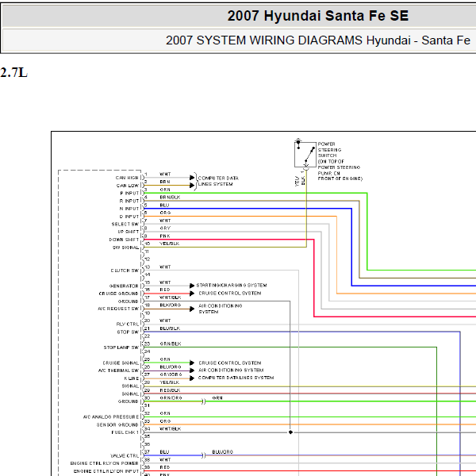Click the 'ENGINE CTRL RLY ON POWER' label
The height and width of the screenshot is (476, 476).
tap(104, 463)
